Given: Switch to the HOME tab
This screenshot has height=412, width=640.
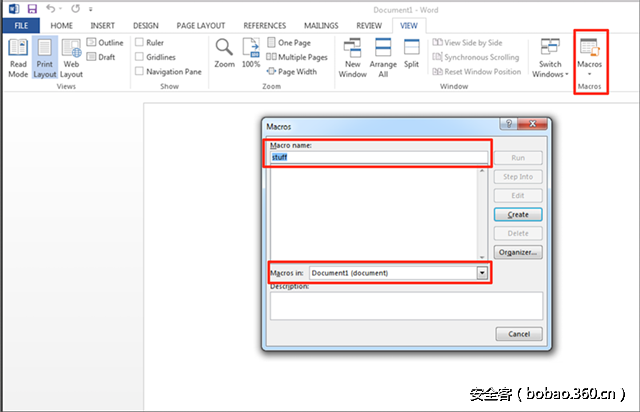Looking at the screenshot, I should click(x=62, y=26).
